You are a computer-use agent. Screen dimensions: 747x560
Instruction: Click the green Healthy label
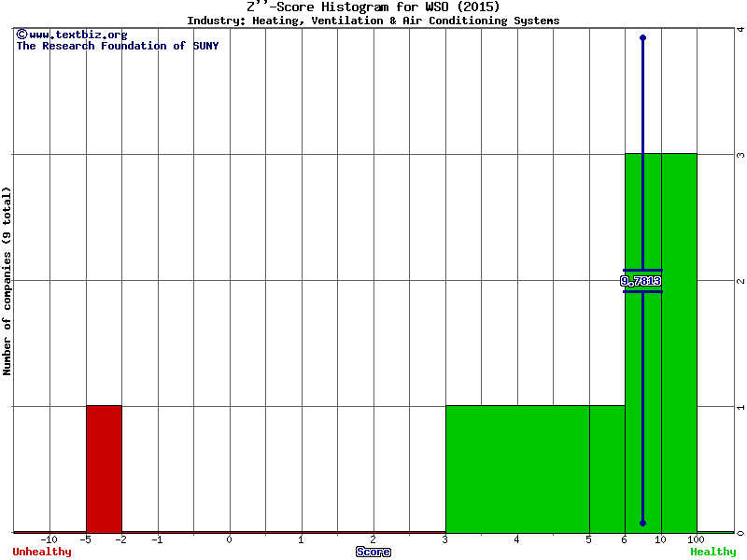pyautogui.click(x=712, y=552)
